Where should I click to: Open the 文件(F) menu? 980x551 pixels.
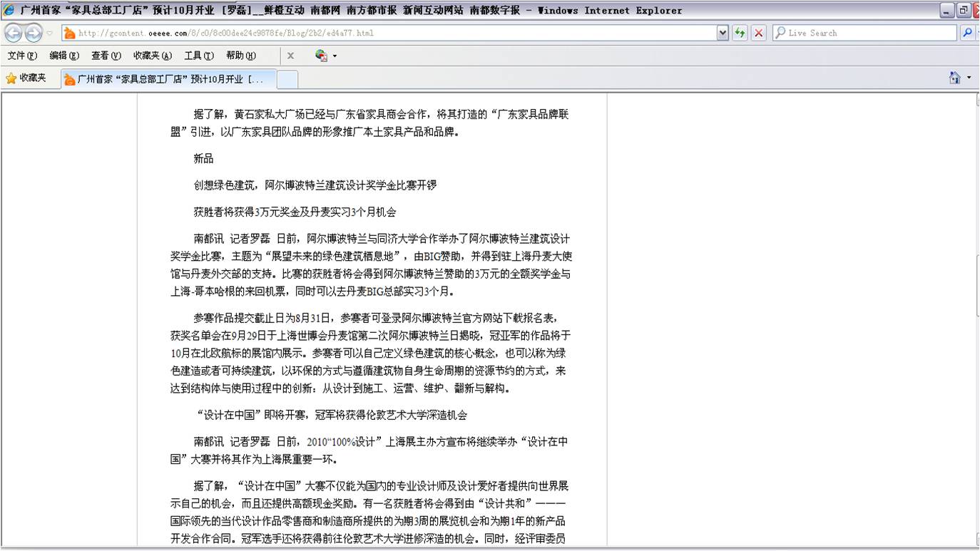21,56
